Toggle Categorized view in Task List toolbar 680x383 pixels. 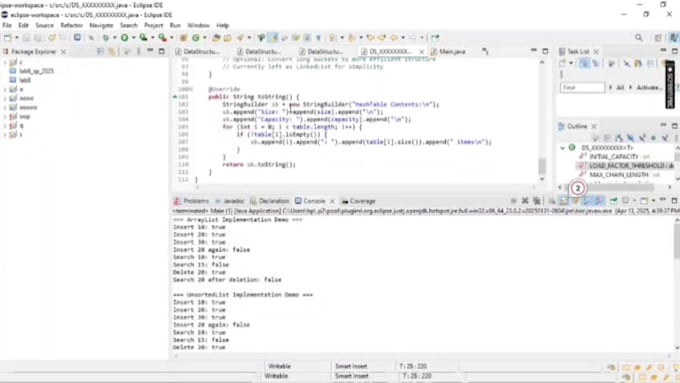(584, 64)
